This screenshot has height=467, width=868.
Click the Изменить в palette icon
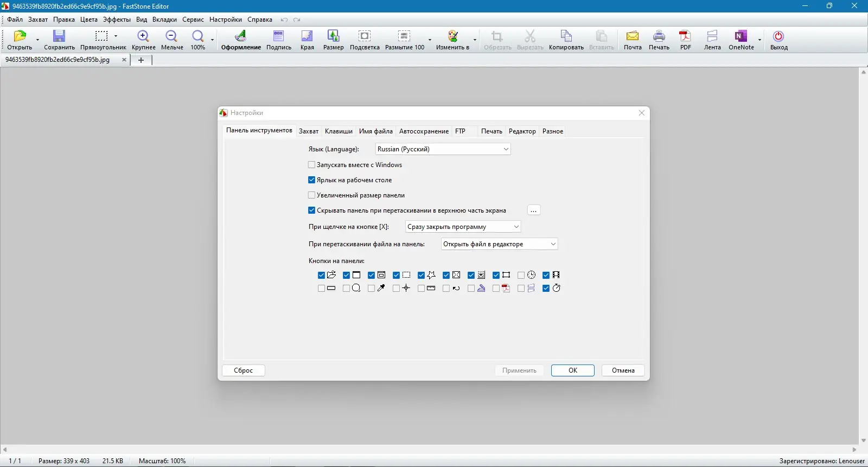point(452,36)
